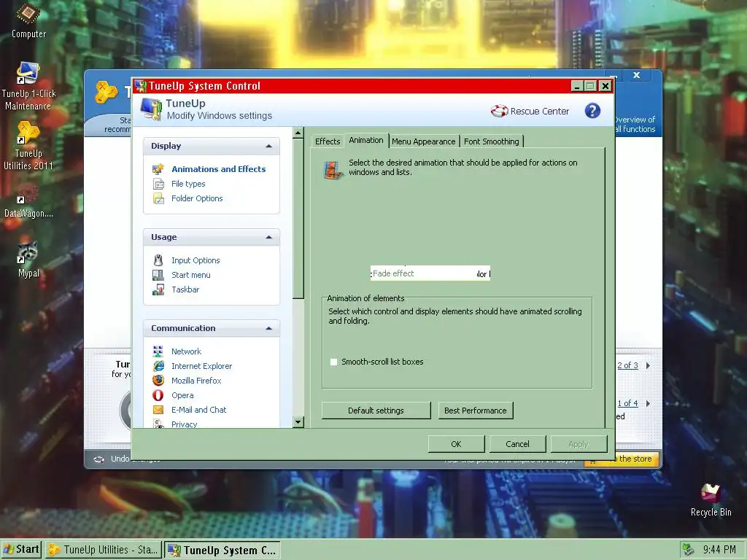
Task: Click the sidebar scrollbar up arrow
Action: [298, 133]
